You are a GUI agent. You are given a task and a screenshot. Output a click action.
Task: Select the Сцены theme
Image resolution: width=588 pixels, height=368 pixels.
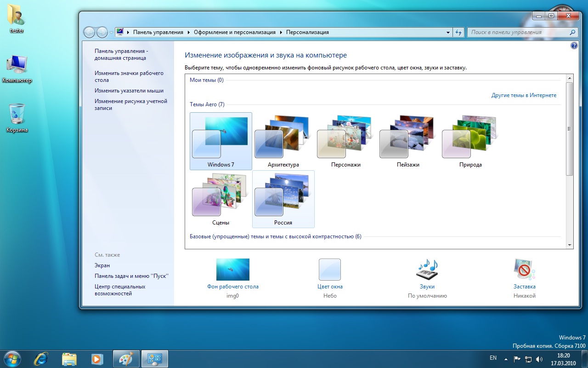tap(220, 199)
